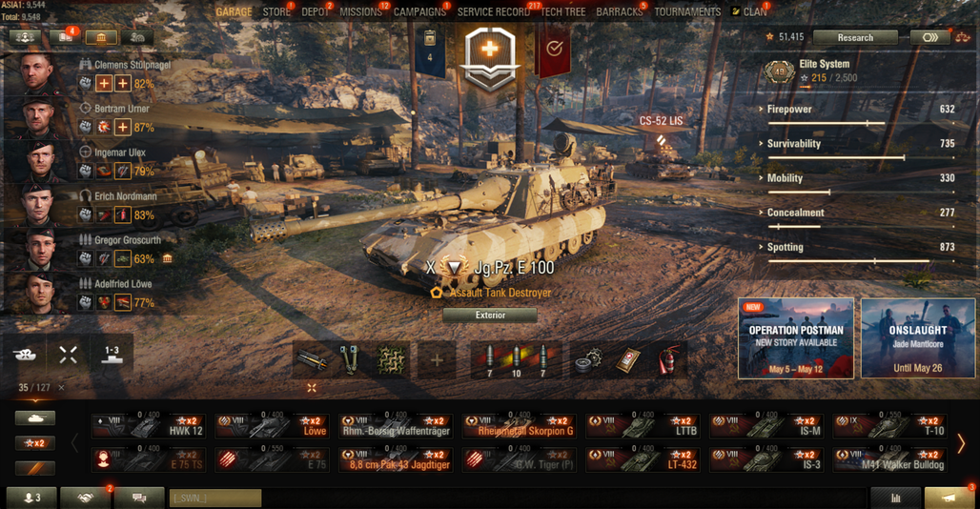This screenshot has width=980, height=509.
Task: Click the Research button
Action: point(855,37)
